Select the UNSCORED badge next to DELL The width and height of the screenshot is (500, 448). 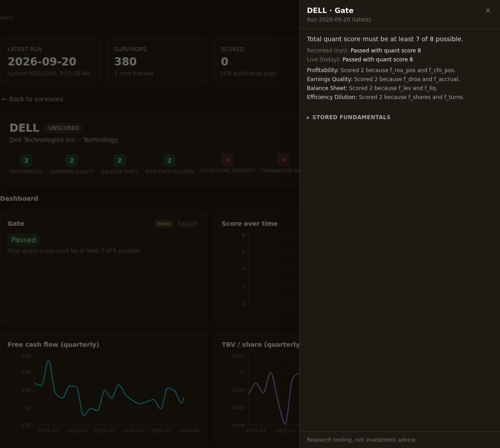[64, 128]
